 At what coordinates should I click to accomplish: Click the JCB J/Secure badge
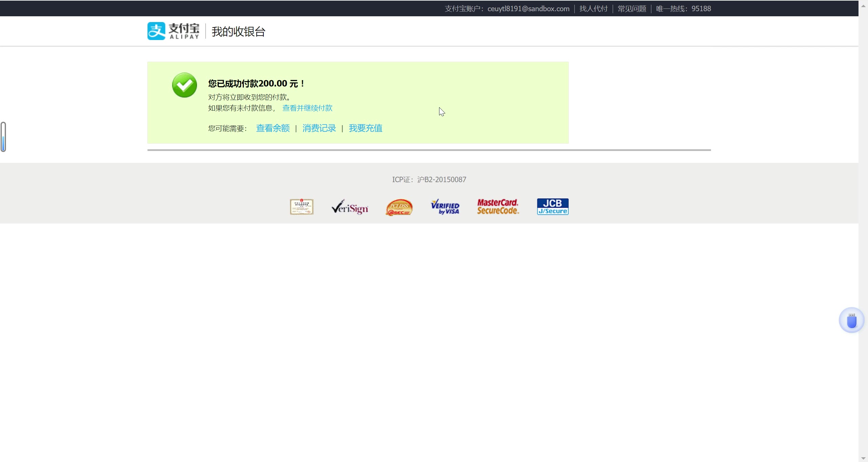coord(553,207)
